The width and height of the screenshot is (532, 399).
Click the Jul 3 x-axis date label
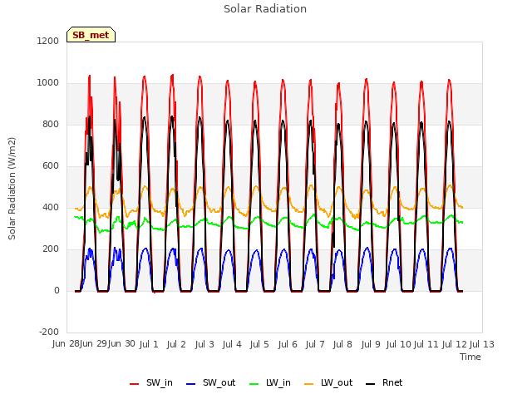pyautogui.click(x=204, y=344)
